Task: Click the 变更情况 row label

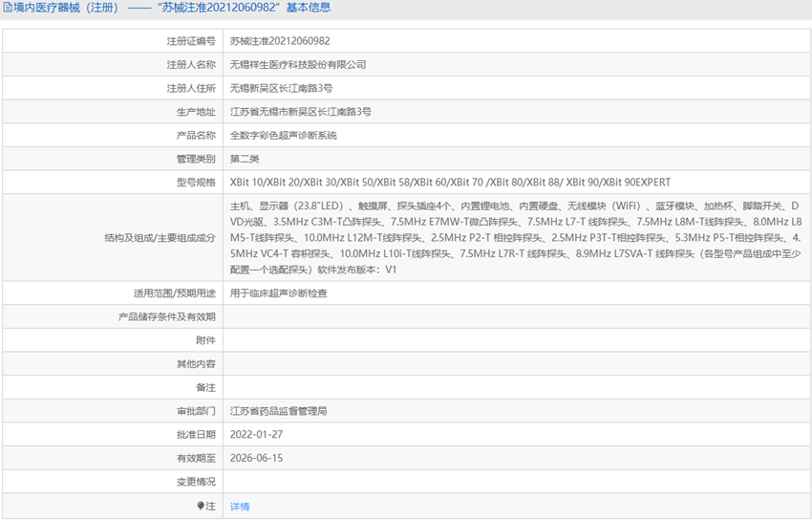Action: [196, 482]
